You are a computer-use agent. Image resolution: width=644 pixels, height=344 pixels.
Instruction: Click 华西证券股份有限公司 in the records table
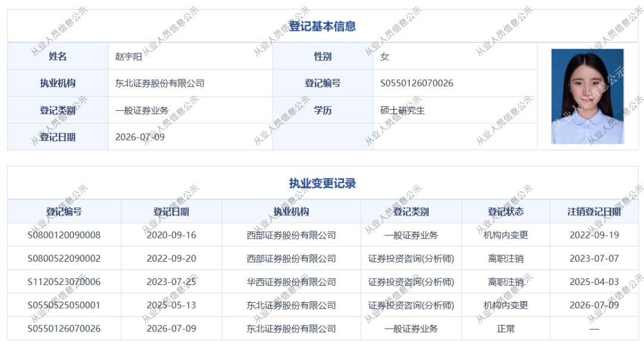291,282
